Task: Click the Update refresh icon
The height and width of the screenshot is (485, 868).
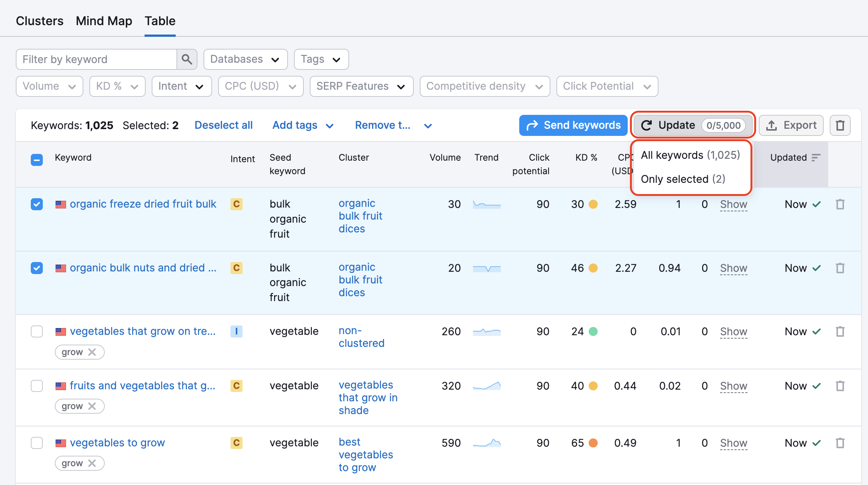Action: (x=646, y=125)
